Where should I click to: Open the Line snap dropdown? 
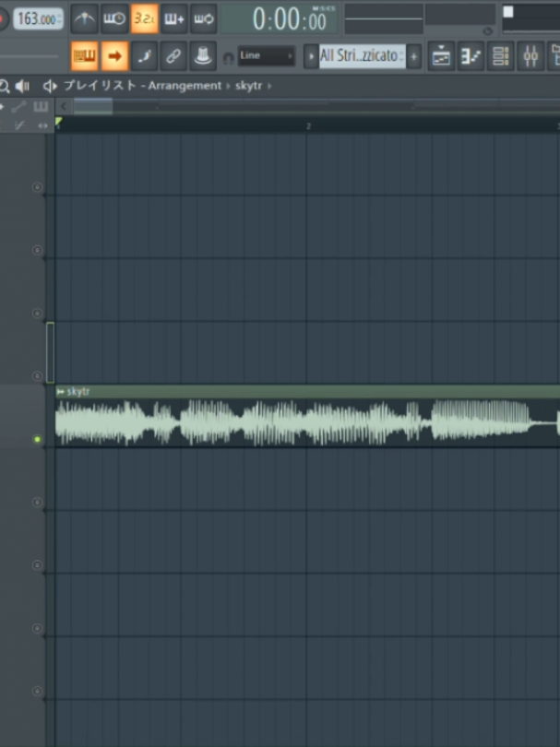(x=267, y=55)
